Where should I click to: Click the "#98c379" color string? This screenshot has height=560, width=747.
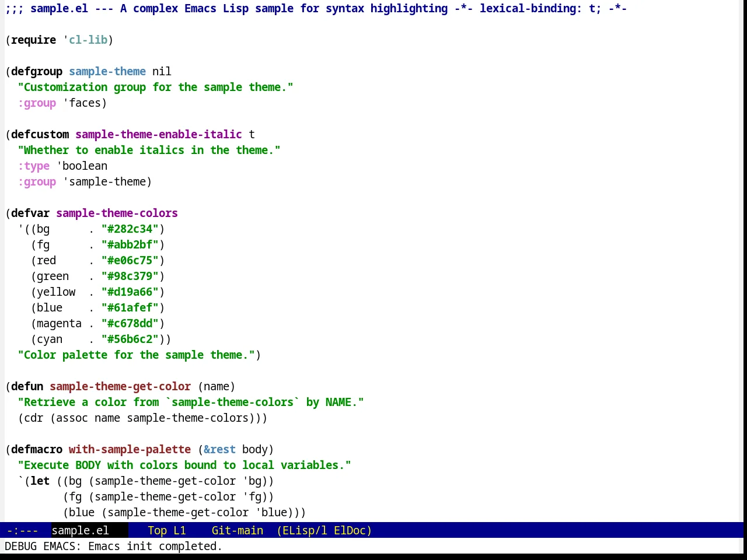pos(130,276)
